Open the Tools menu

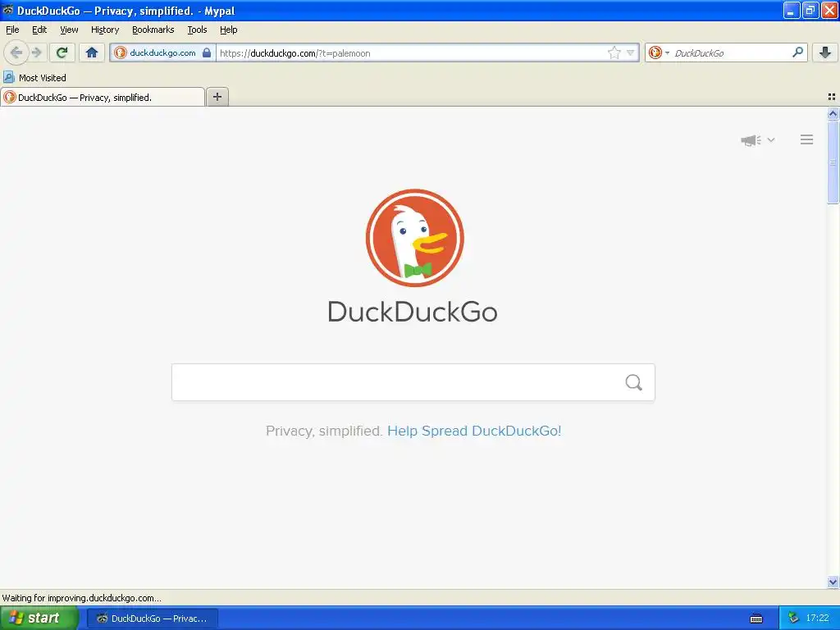click(x=197, y=30)
